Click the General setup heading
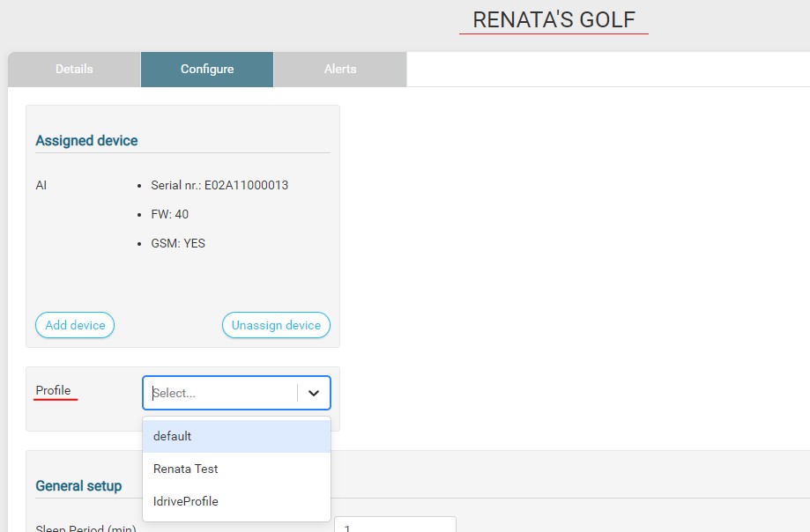 [x=78, y=485]
